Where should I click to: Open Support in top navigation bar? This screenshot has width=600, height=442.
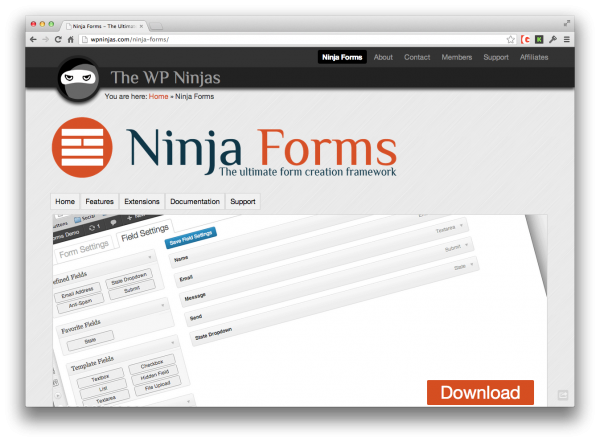pos(496,57)
